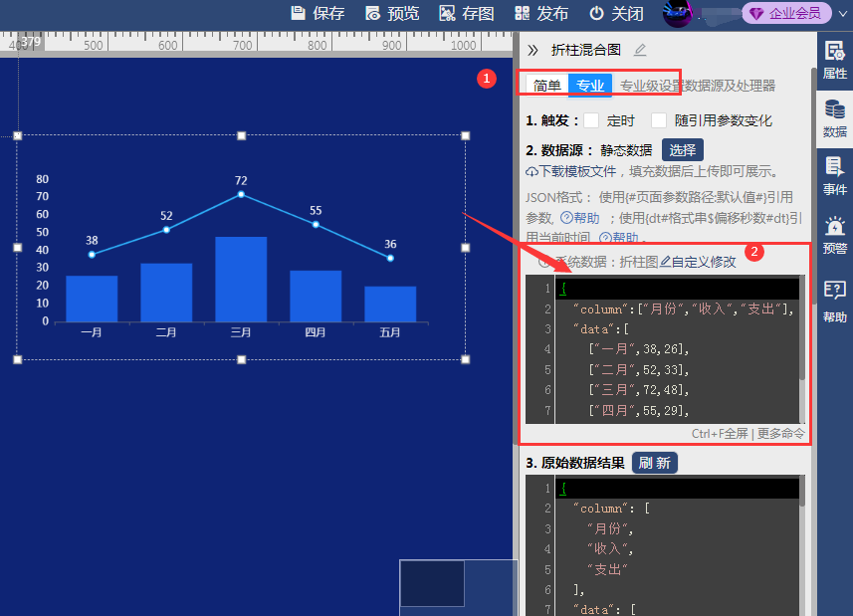This screenshot has height=616, width=853.
Task: Enable the 定时 trigger checkbox
Action: pyautogui.click(x=591, y=120)
